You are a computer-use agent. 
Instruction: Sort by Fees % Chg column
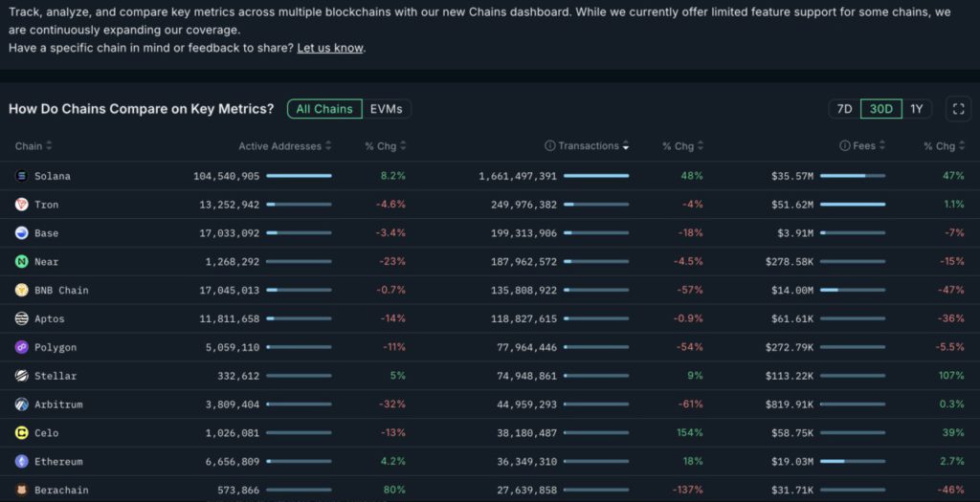pos(944,146)
